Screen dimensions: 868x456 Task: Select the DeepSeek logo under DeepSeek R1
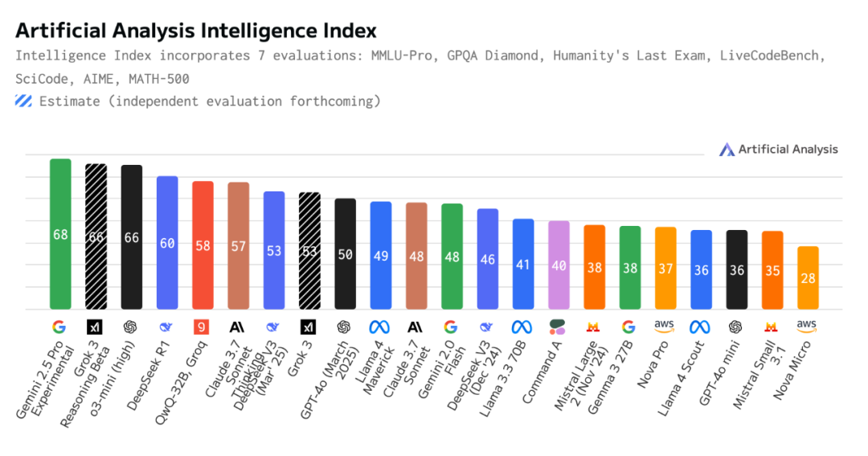(166, 327)
